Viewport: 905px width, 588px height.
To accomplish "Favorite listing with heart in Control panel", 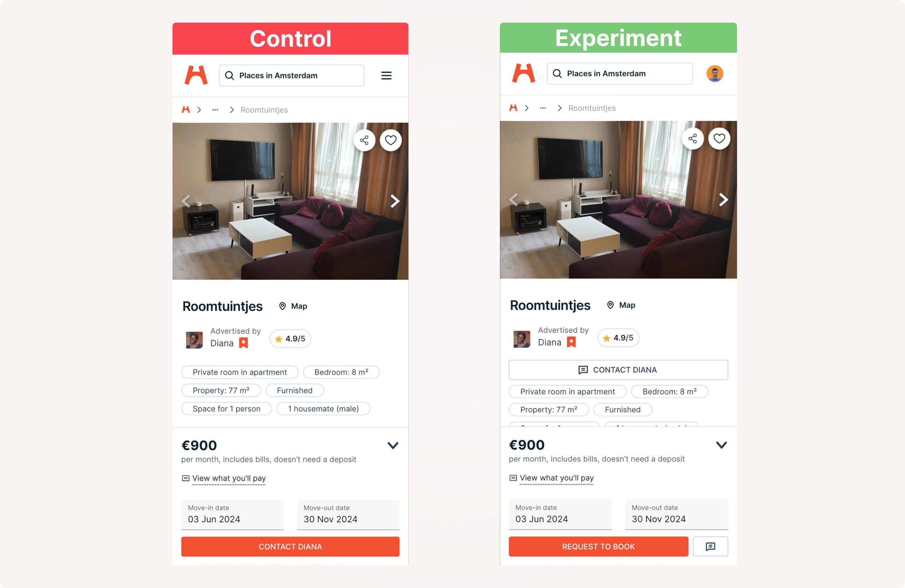I will [x=391, y=140].
